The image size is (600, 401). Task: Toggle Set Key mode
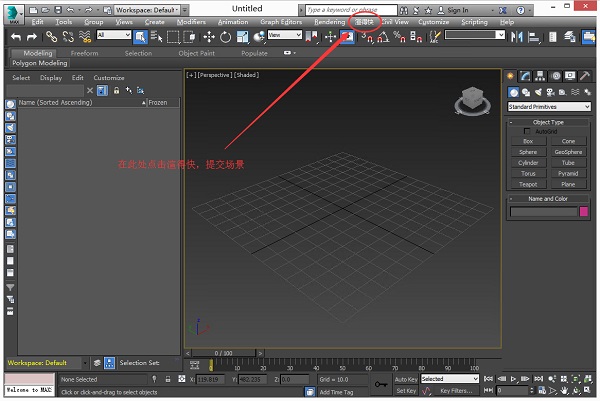(x=405, y=391)
